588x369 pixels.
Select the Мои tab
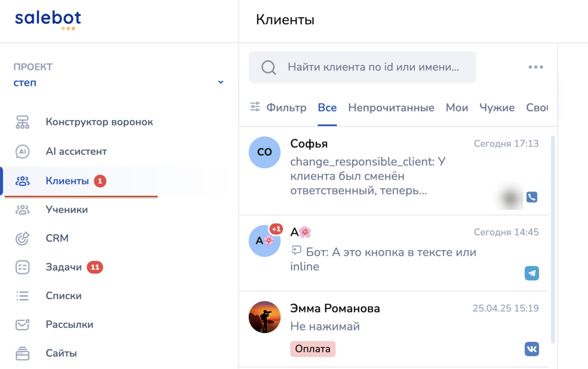[x=457, y=108]
